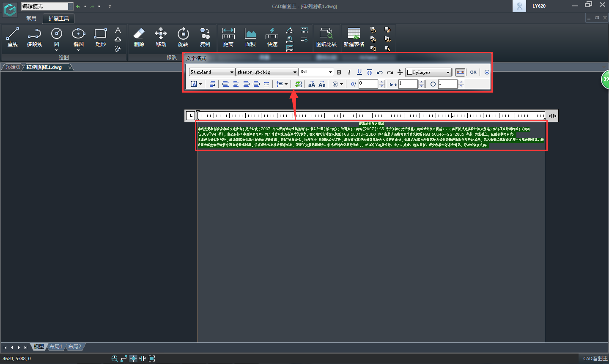
Task: Select the 矩形 (rectangle) tool
Action: (x=101, y=37)
